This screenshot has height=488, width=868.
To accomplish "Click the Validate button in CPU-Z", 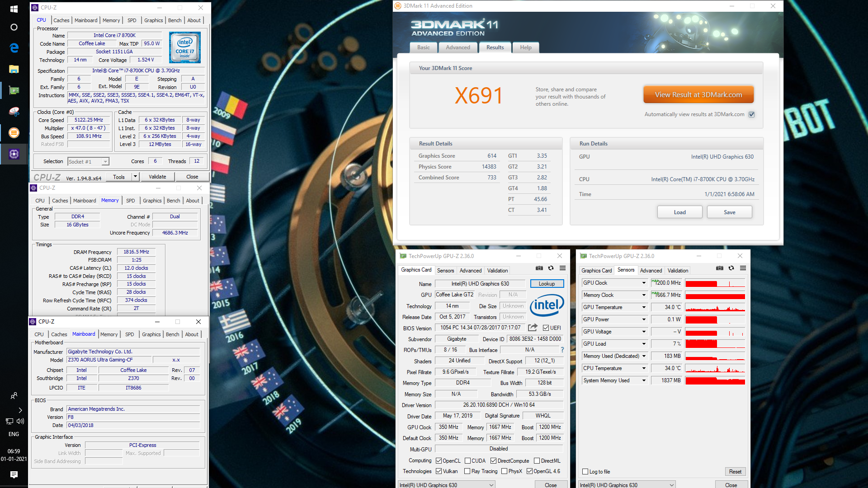I will tap(157, 177).
